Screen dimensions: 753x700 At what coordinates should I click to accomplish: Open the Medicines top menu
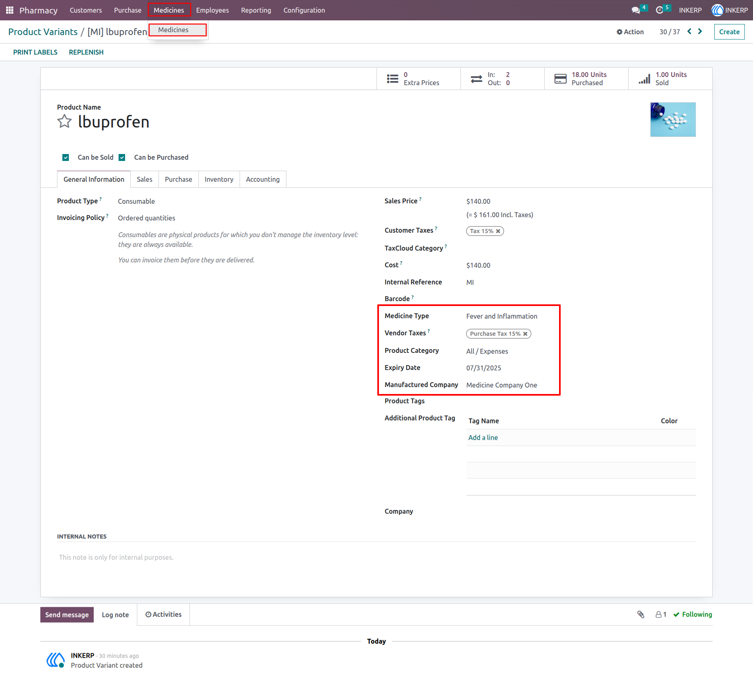pos(169,10)
